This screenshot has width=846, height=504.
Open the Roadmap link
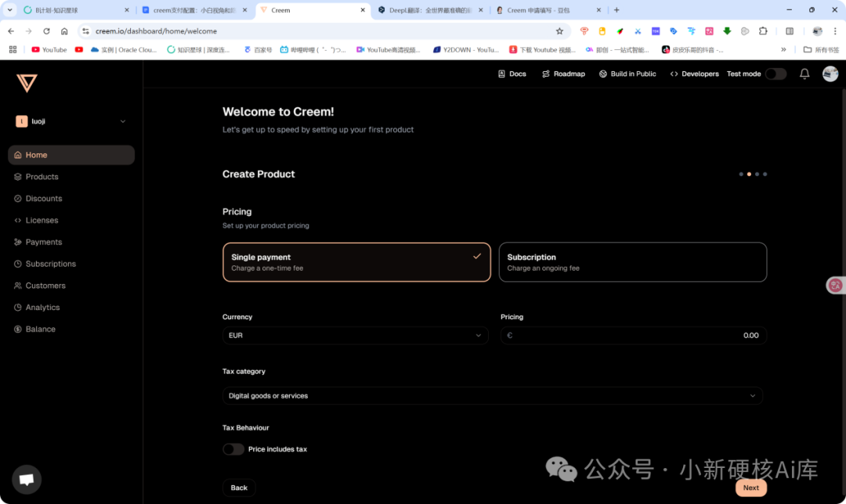point(563,74)
